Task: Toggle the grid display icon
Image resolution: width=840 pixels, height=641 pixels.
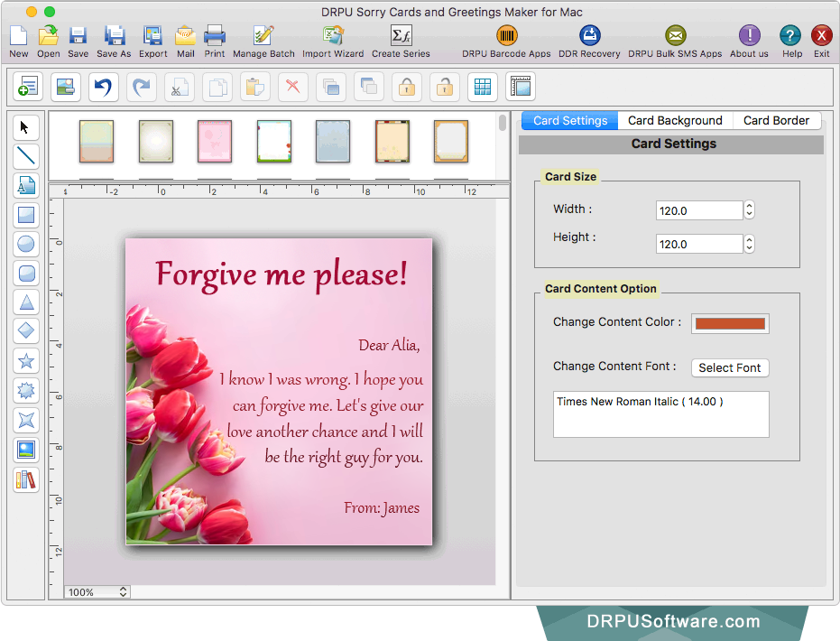Action: [482, 87]
